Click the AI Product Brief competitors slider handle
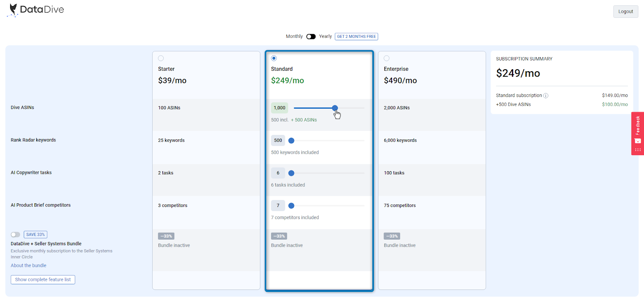Screen dimensions: 644x300 (x=291, y=206)
